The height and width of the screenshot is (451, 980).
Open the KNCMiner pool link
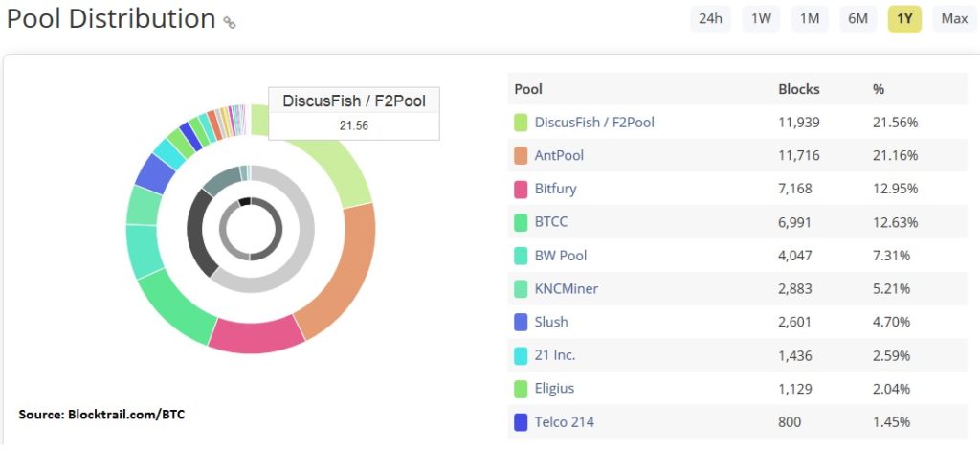tap(567, 288)
